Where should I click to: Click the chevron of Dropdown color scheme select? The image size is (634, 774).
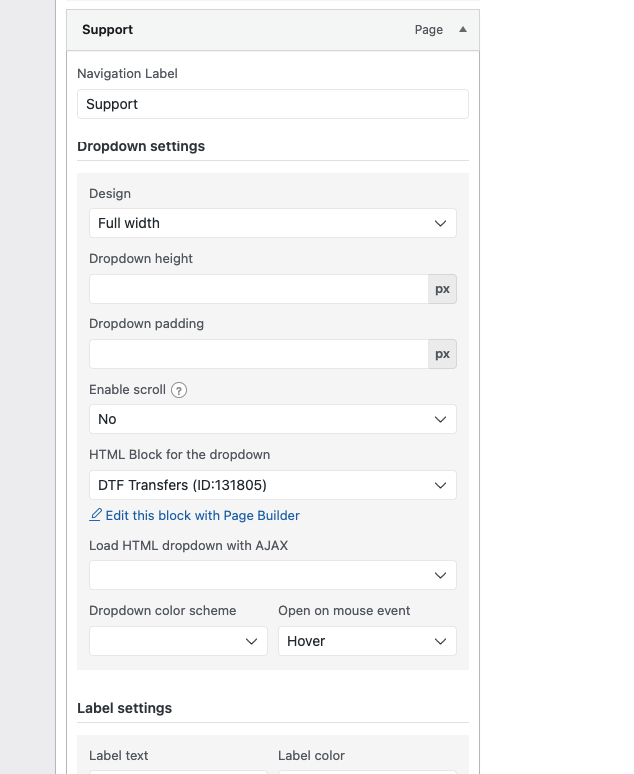tap(251, 642)
